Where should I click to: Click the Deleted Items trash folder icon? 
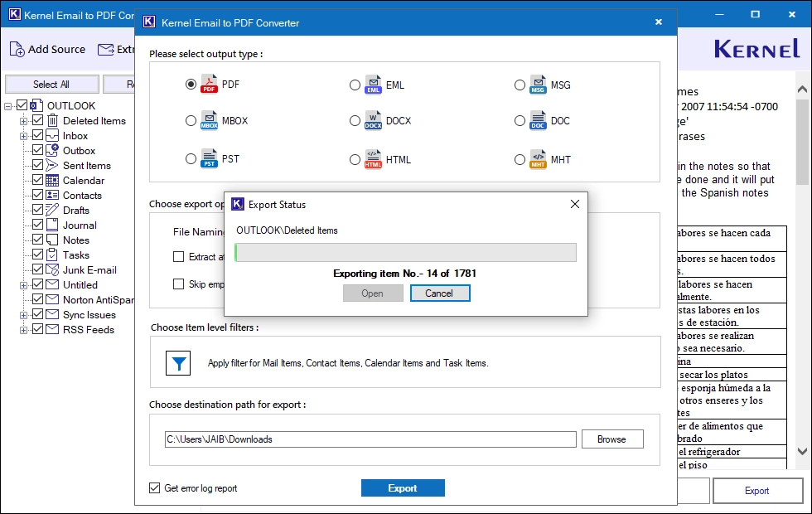52,121
